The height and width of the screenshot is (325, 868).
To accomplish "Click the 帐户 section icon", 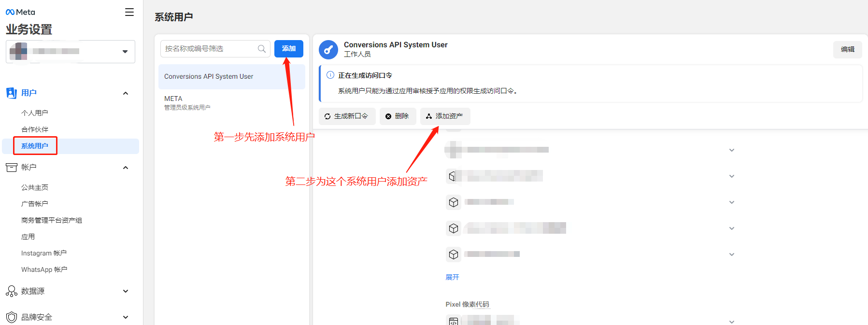I will point(12,167).
